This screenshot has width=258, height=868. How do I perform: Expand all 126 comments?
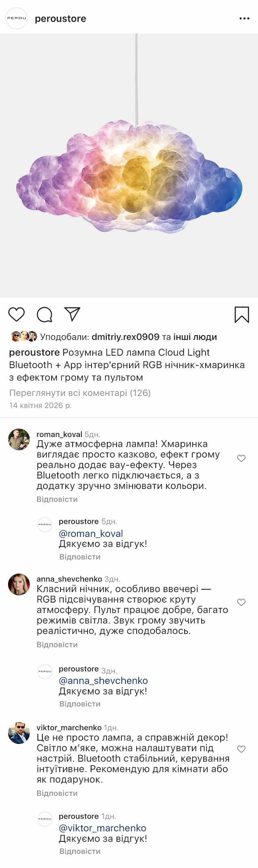[x=80, y=393]
